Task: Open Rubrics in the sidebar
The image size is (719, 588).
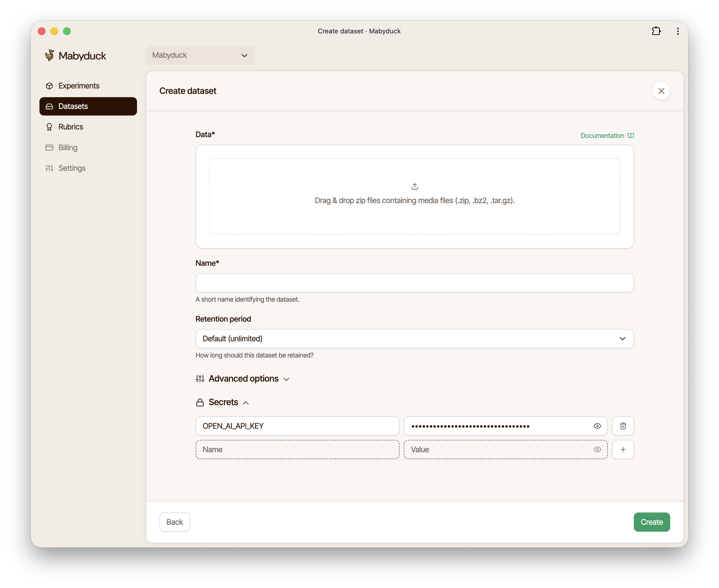Action: click(x=70, y=127)
